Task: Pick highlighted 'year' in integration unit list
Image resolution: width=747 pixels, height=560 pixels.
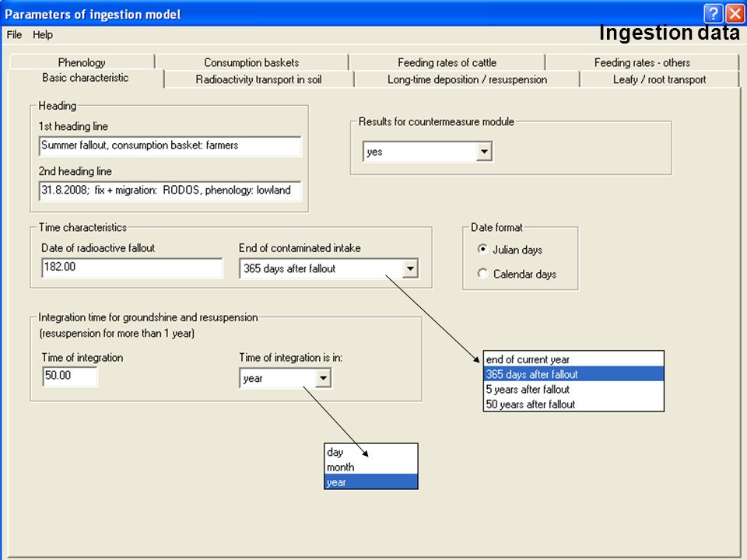Action: [371, 482]
